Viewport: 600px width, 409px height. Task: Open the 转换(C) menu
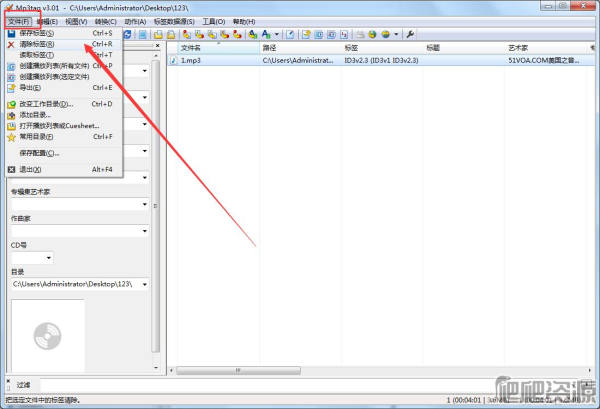(106, 21)
